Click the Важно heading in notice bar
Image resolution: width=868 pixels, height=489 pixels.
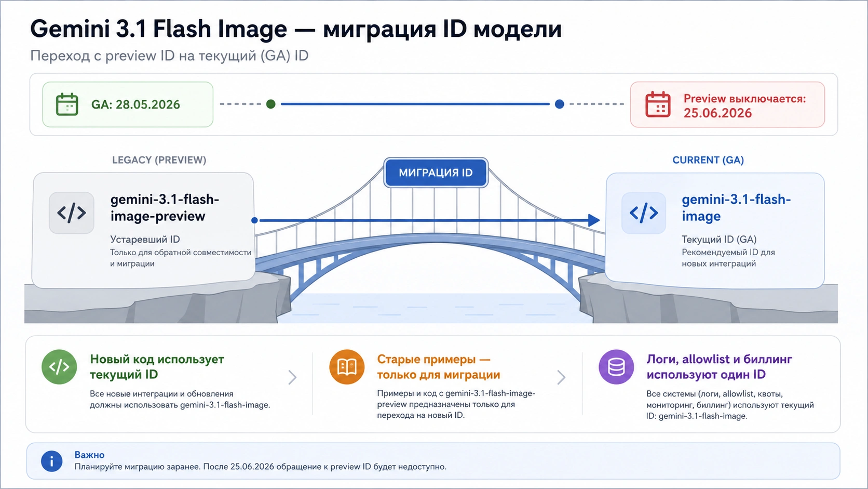pos(89,455)
